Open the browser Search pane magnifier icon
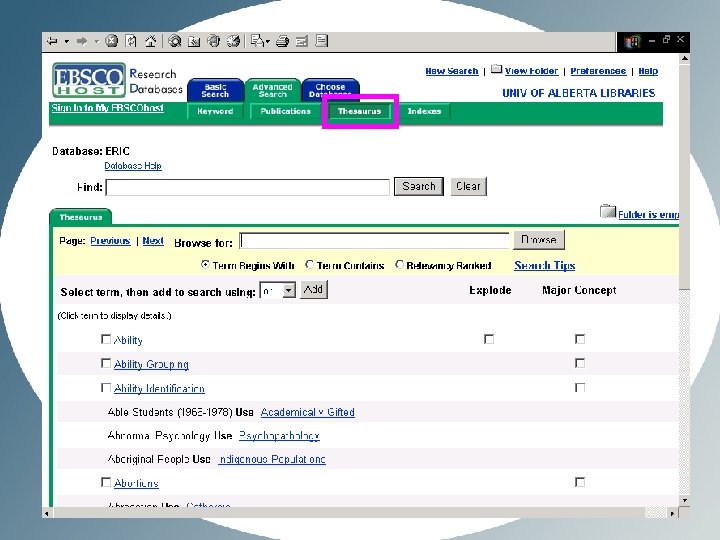The width and height of the screenshot is (720, 540). coord(174,41)
